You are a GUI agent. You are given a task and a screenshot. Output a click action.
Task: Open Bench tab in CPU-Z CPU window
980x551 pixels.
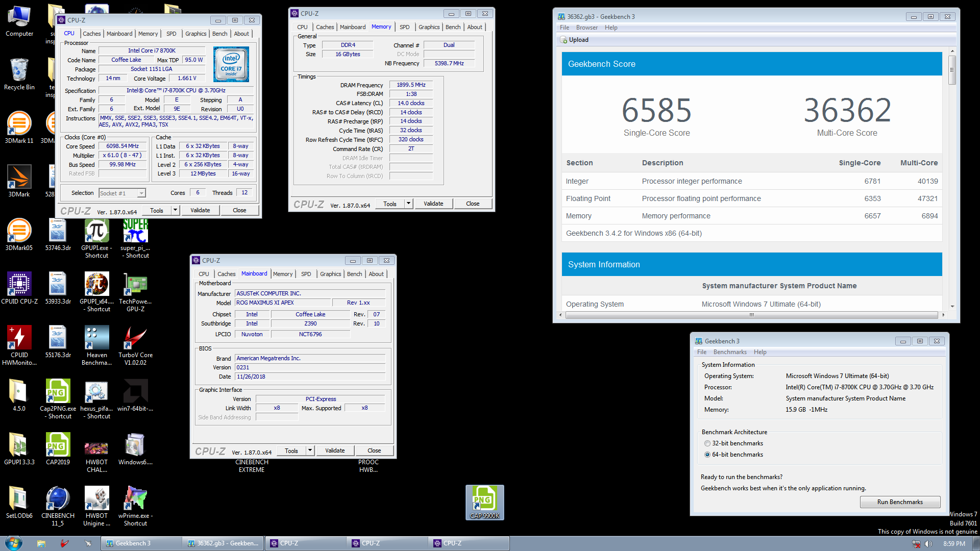[219, 34]
